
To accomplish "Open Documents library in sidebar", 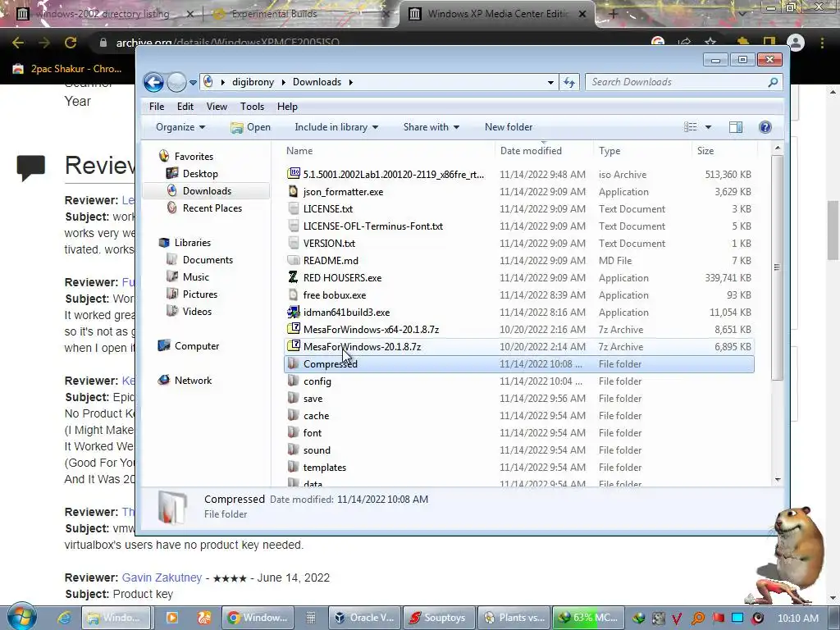I will click(208, 260).
